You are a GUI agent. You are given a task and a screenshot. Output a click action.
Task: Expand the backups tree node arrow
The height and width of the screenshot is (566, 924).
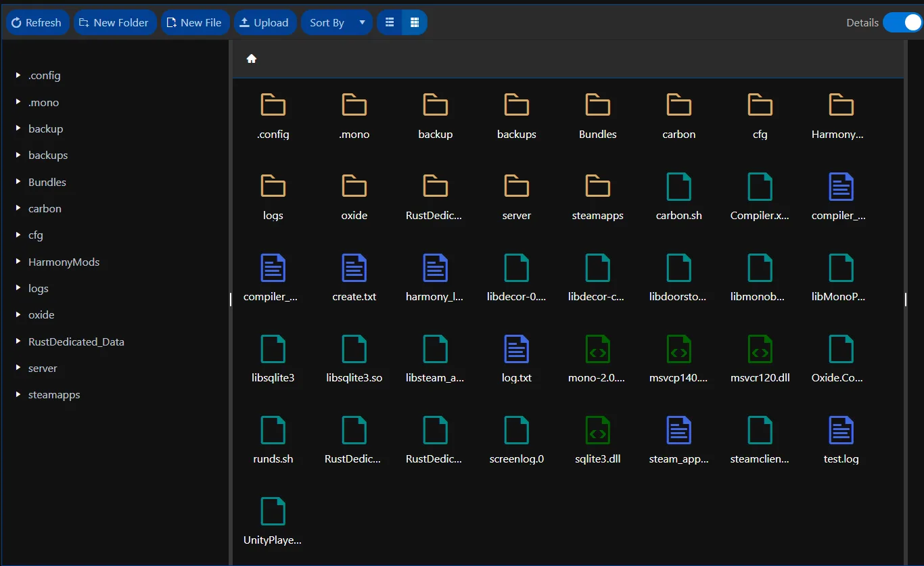coord(18,155)
